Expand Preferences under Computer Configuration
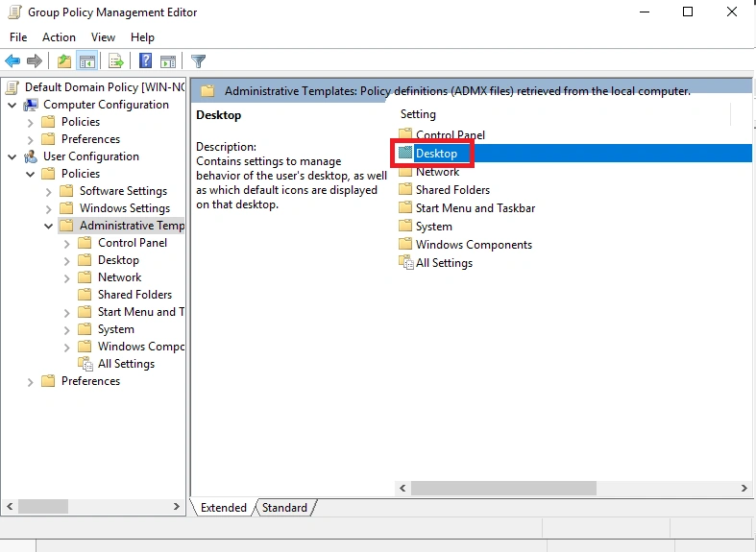756x552 pixels. (x=31, y=140)
